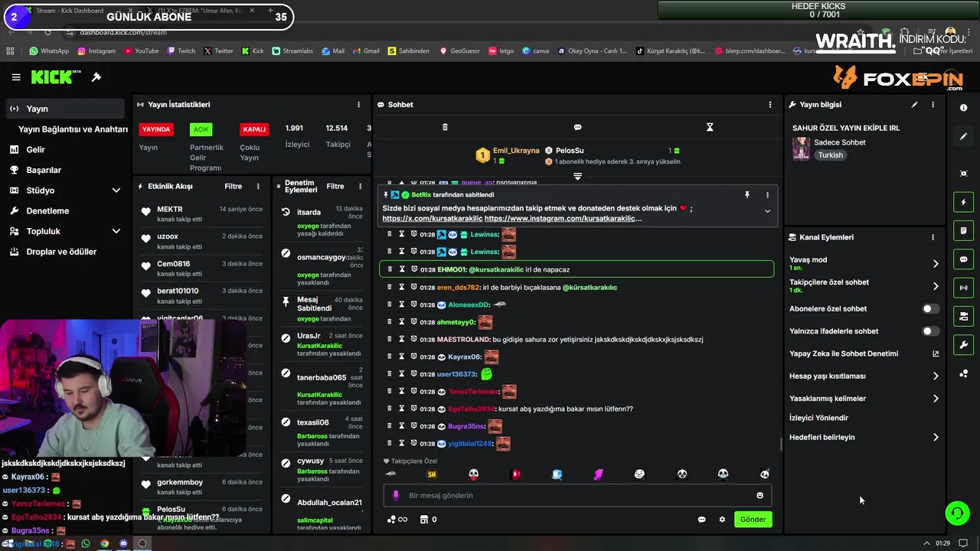Click the AÇIK partner program badge

coord(201,129)
